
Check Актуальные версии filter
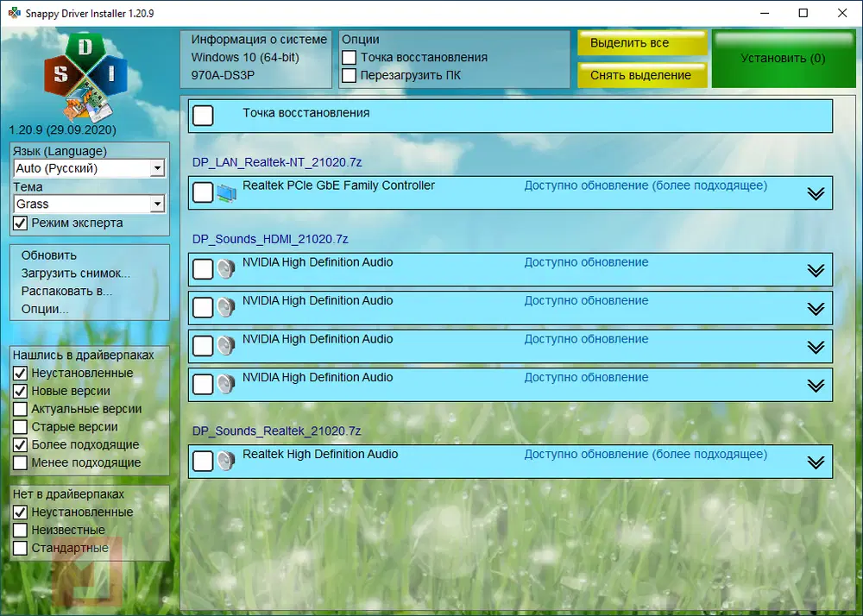(x=21, y=409)
